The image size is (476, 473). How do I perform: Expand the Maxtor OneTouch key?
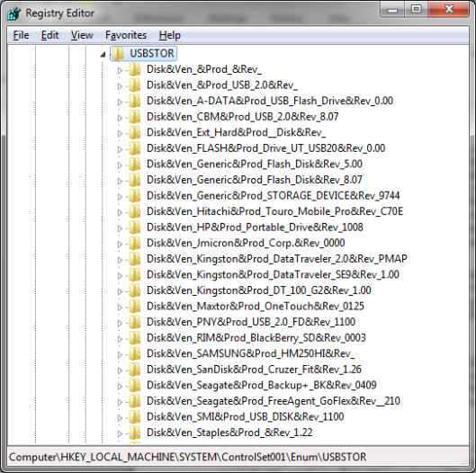pyautogui.click(x=120, y=307)
